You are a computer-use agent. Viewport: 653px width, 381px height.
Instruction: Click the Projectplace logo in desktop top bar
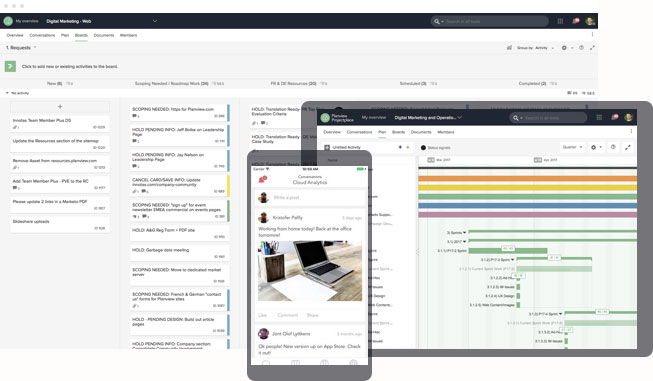(x=8, y=21)
